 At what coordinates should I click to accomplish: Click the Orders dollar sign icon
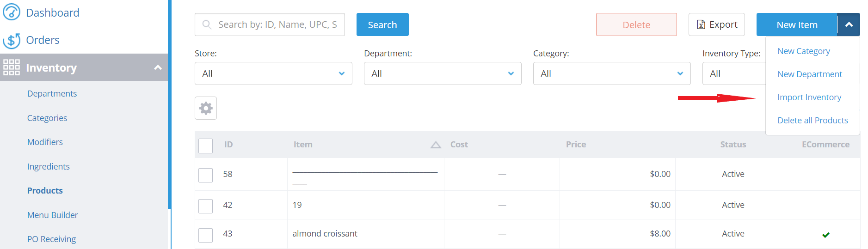tap(12, 41)
